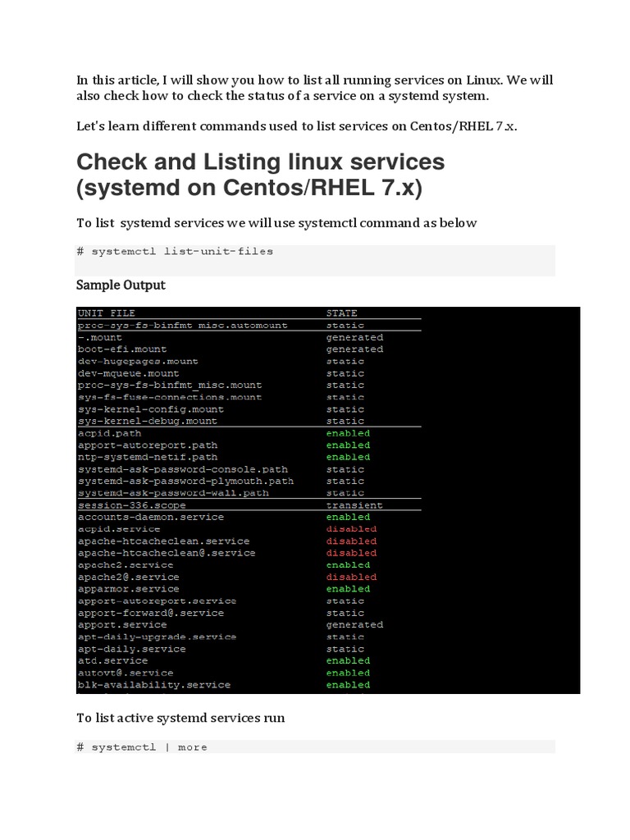Select 'apache-htcacheclean@.service' entry
Screen dimensions: 630x840
pos(167,553)
